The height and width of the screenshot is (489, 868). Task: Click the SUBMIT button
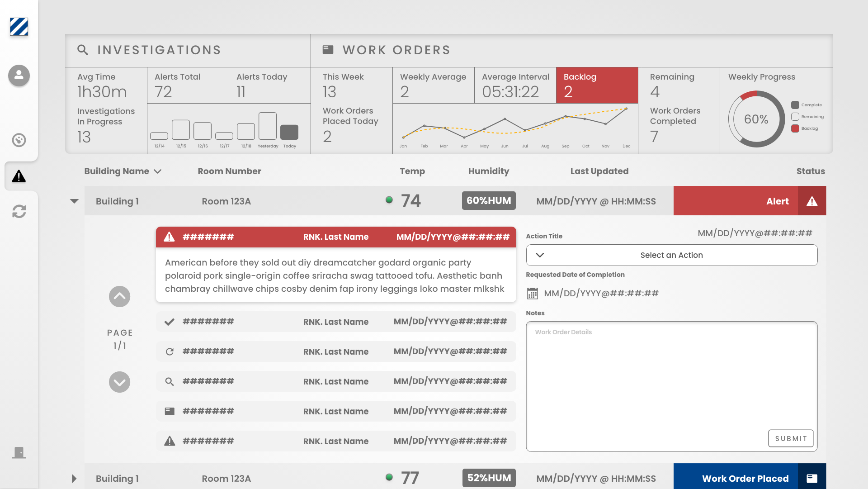tap(791, 438)
